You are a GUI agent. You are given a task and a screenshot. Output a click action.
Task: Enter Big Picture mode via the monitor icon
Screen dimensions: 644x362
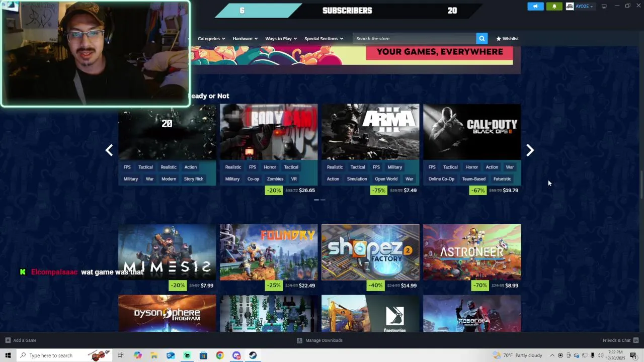tap(604, 6)
